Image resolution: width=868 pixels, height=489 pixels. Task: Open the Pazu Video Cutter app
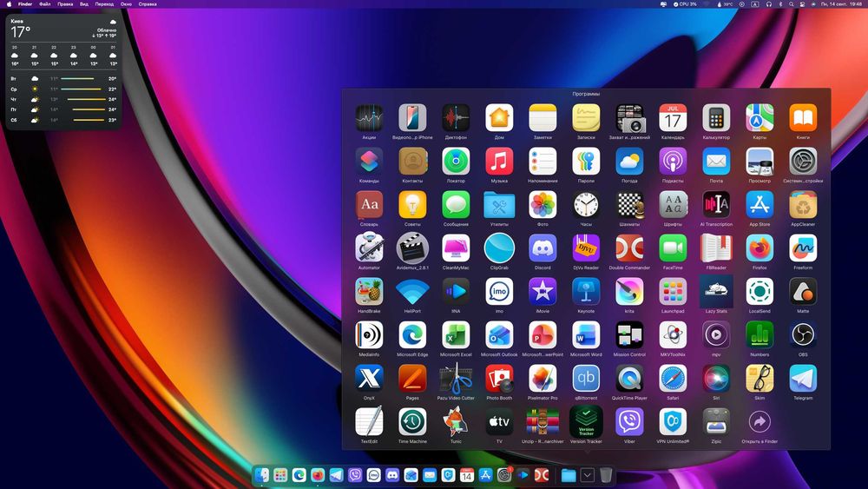[456, 378]
